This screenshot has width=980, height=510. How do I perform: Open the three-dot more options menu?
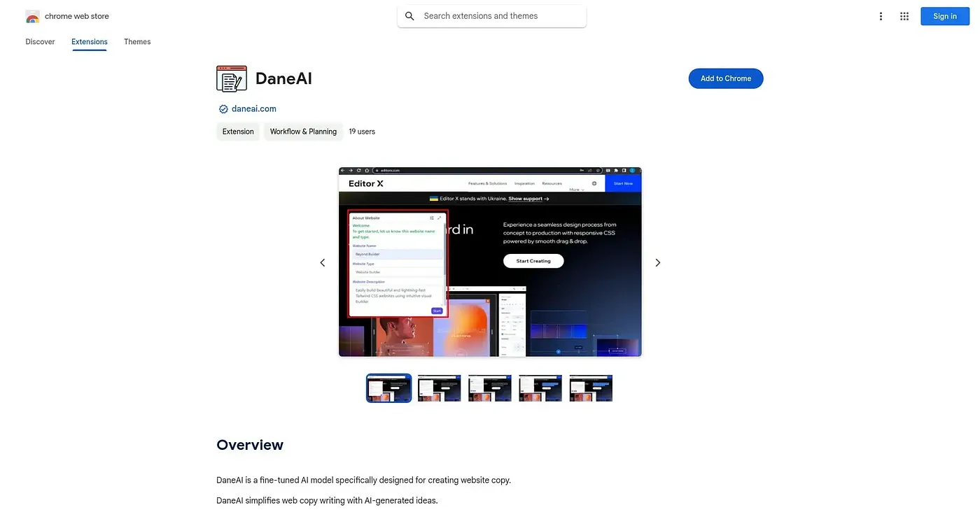click(881, 16)
